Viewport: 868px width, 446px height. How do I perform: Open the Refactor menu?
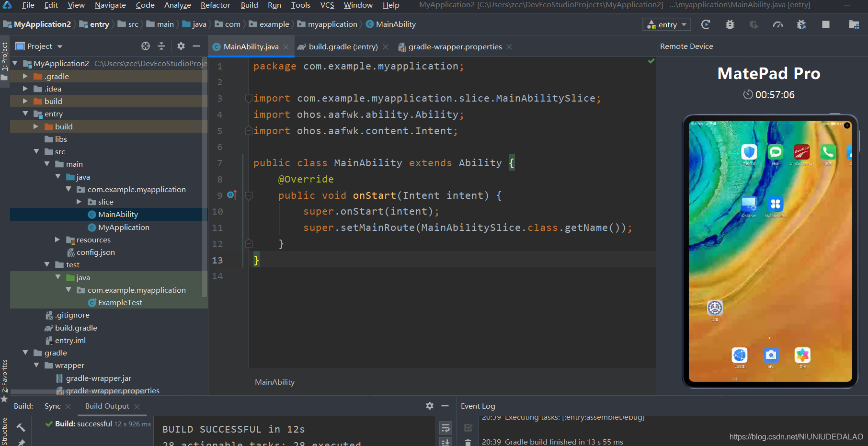click(215, 5)
